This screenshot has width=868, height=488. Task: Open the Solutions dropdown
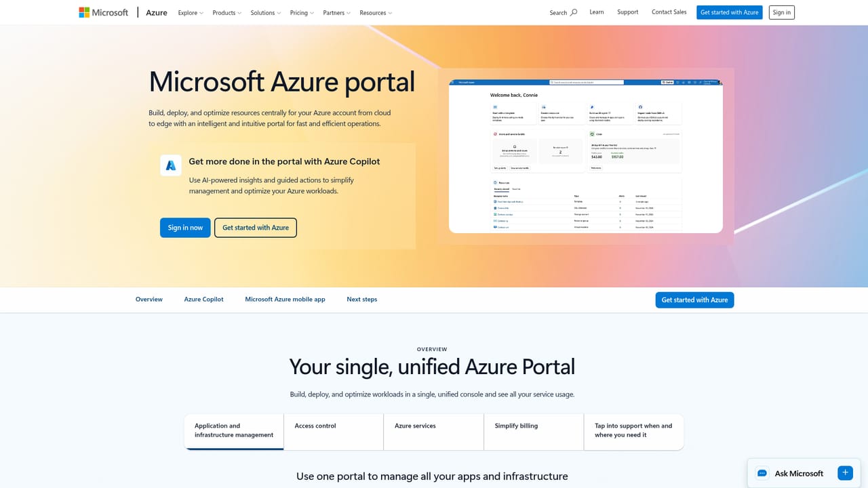[266, 12]
